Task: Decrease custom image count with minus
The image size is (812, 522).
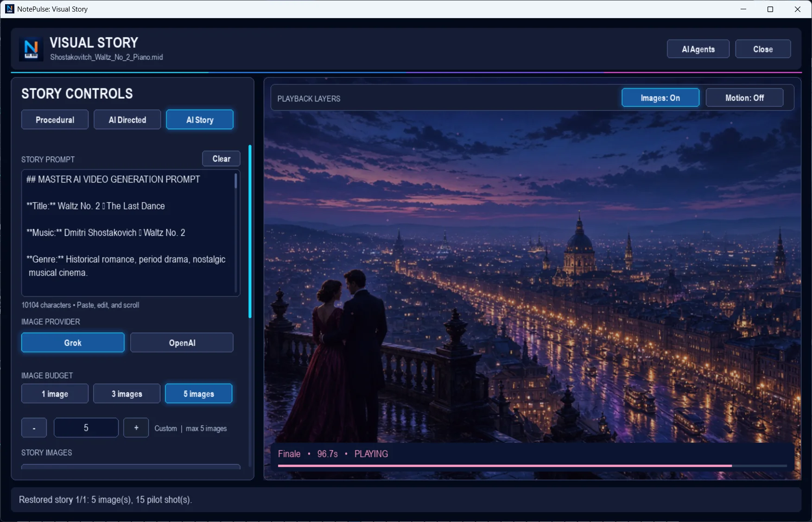Action: coord(34,428)
